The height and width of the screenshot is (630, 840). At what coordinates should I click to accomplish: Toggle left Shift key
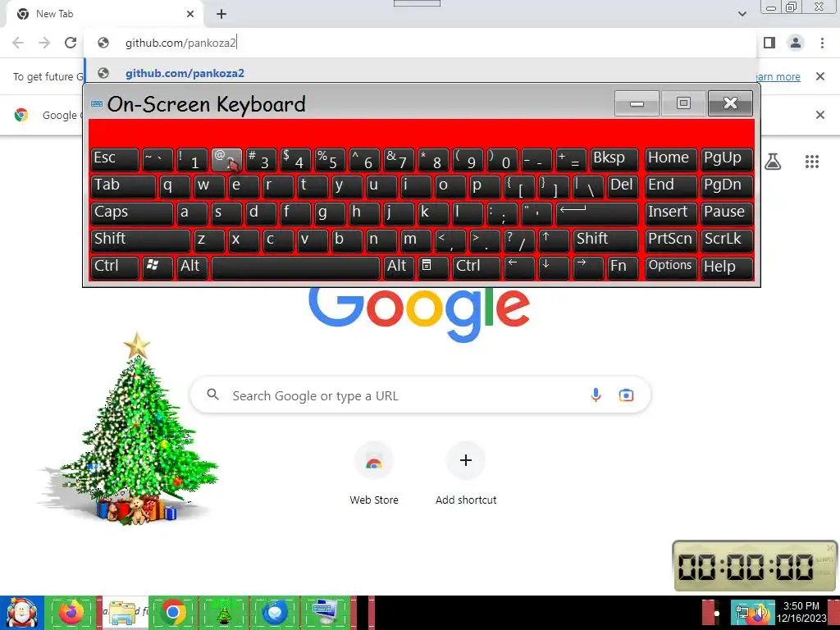(x=140, y=240)
